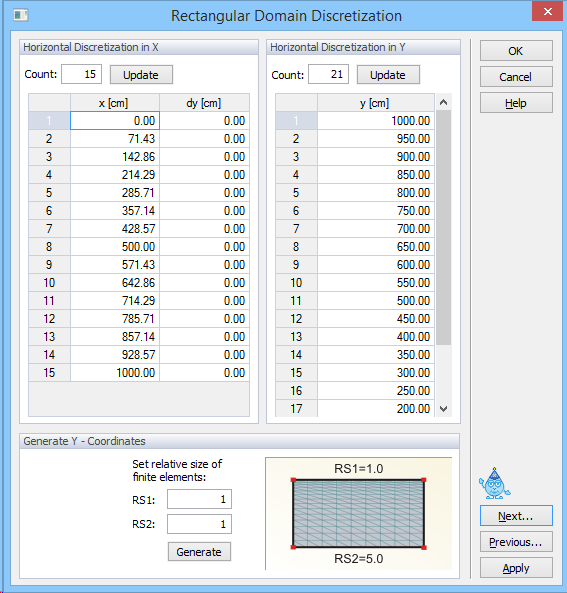Click the water-drop wizard mascot icon
Viewport: 567px width, 593px height.
click(494, 483)
